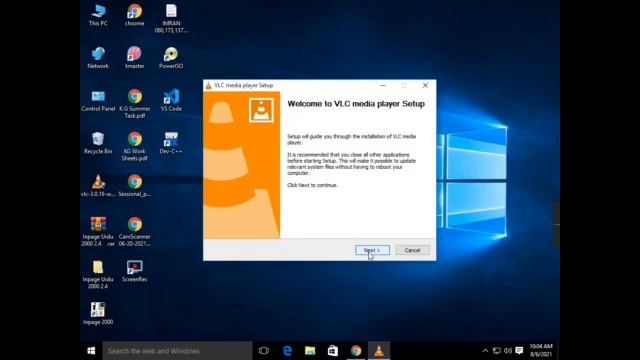The height and width of the screenshot is (360, 640).
Task: Select the vlc-3.0.16 installer icon
Action: pyautogui.click(x=98, y=186)
